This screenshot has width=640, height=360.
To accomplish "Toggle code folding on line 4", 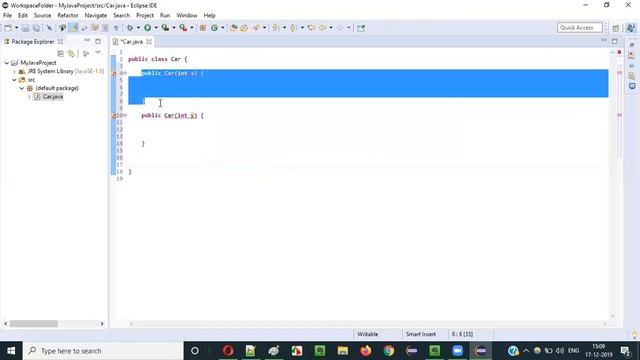I will (125, 73).
